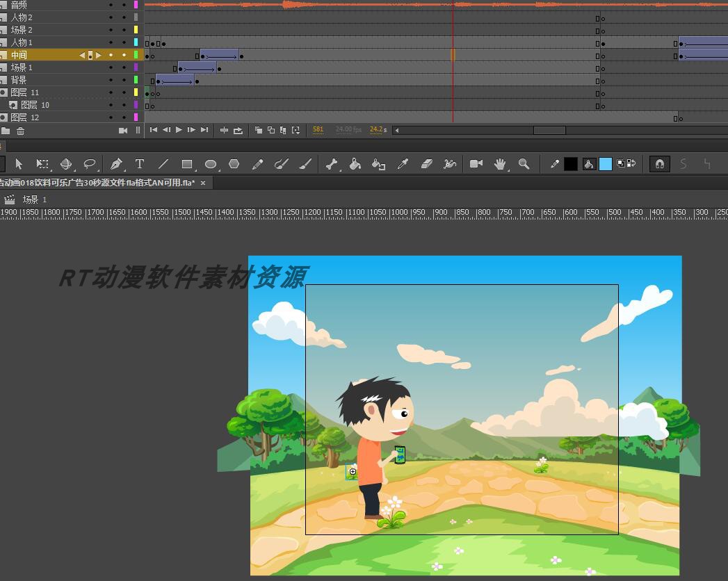Toggle outline view for 图层 12 layer
Viewport: 728px width, 581px height.
point(136,117)
